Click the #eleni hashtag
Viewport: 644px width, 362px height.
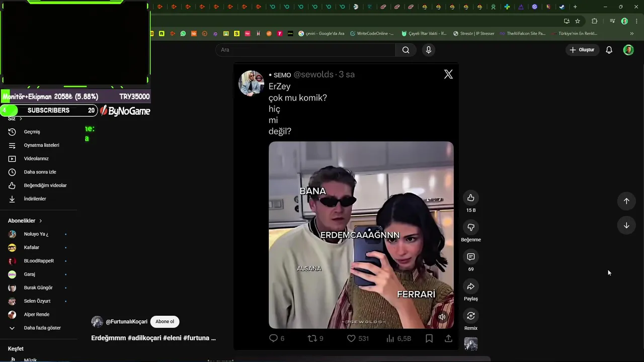(172, 338)
